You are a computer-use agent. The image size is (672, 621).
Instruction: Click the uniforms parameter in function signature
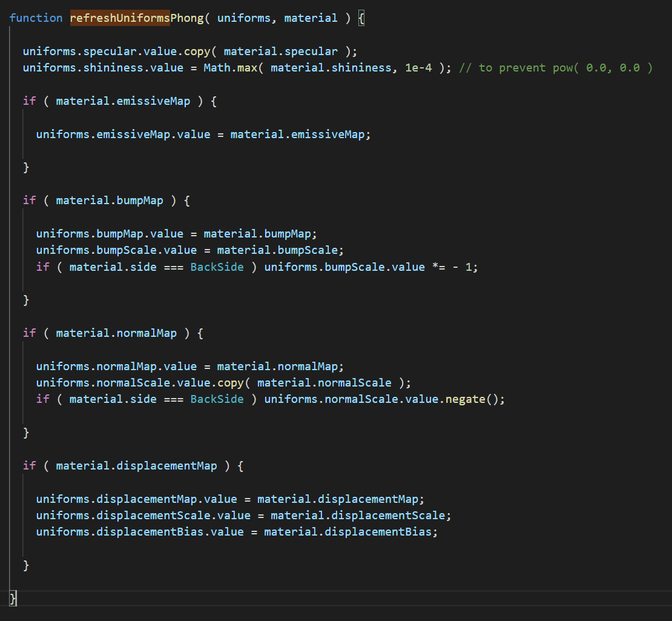pos(244,18)
